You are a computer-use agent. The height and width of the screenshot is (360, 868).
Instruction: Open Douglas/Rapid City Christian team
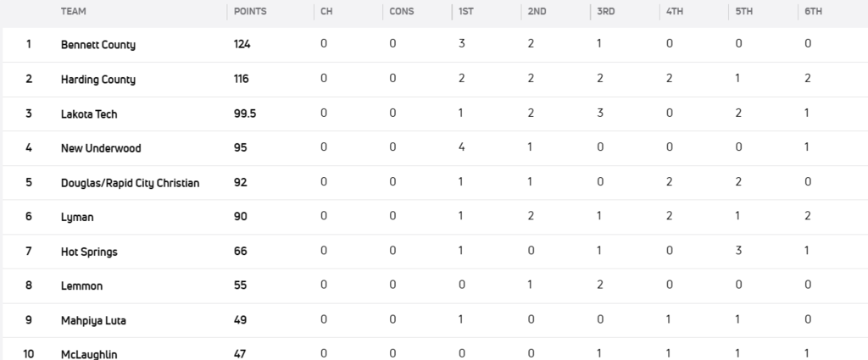131,183
